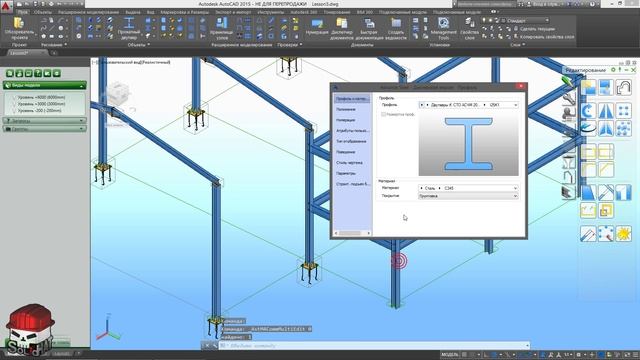
Task: Close the profile properties dialog
Action: [x=520, y=87]
